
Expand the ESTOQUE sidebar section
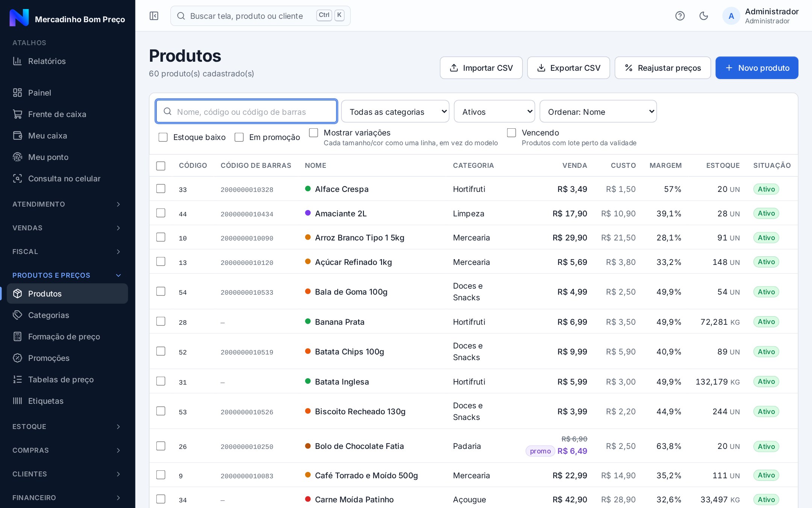pyautogui.click(x=67, y=426)
